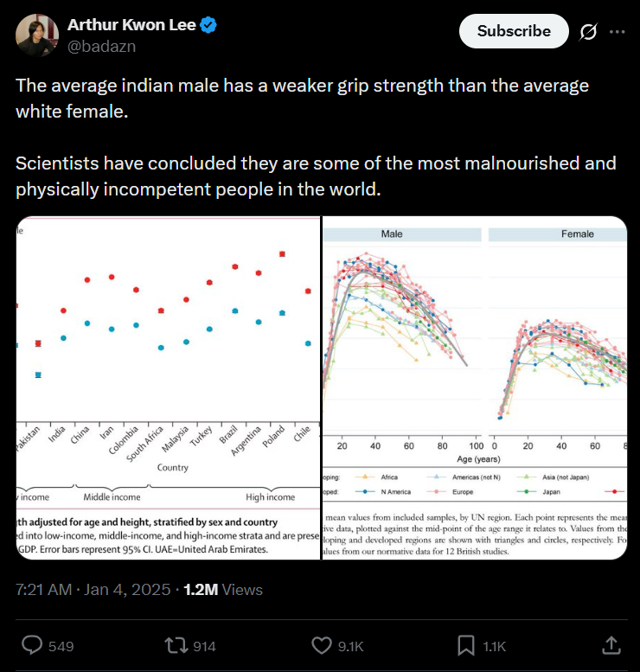
Task: Click the 549 replies count
Action: point(62,646)
